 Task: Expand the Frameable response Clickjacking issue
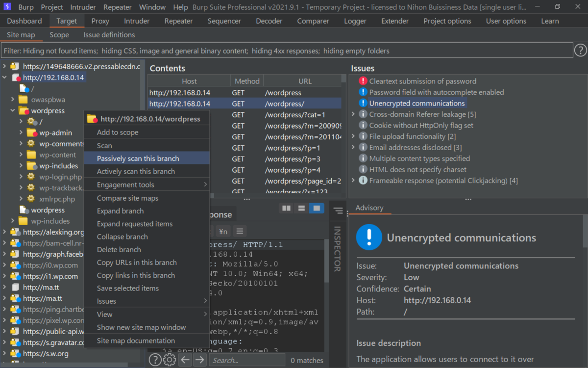[x=353, y=181]
